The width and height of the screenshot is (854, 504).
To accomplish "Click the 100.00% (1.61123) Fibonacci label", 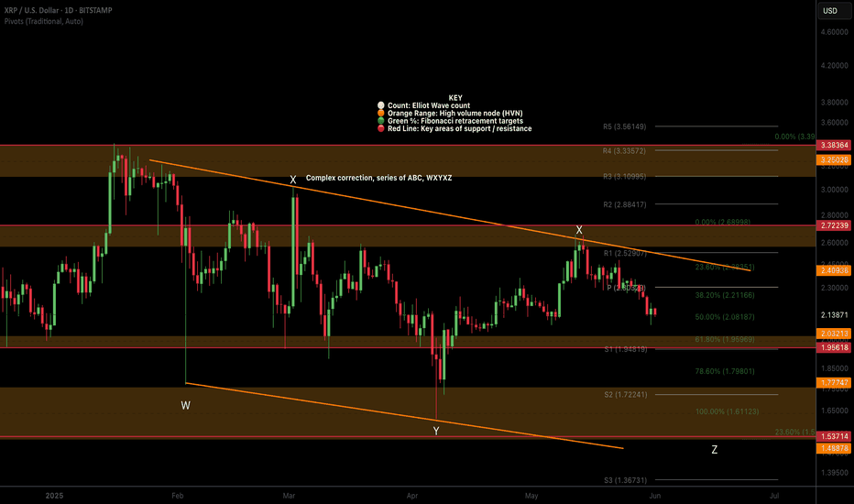I will [727, 411].
